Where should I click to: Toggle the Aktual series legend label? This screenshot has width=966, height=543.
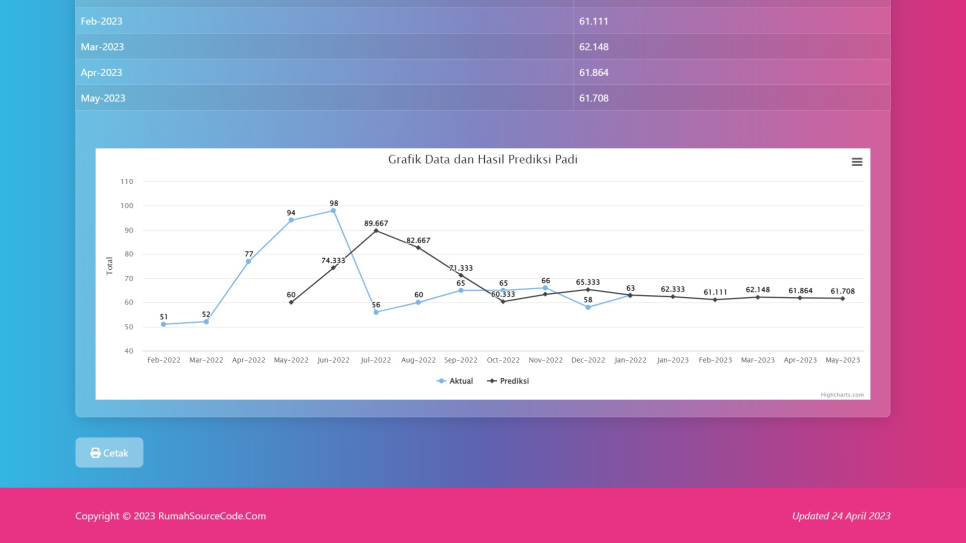461,381
